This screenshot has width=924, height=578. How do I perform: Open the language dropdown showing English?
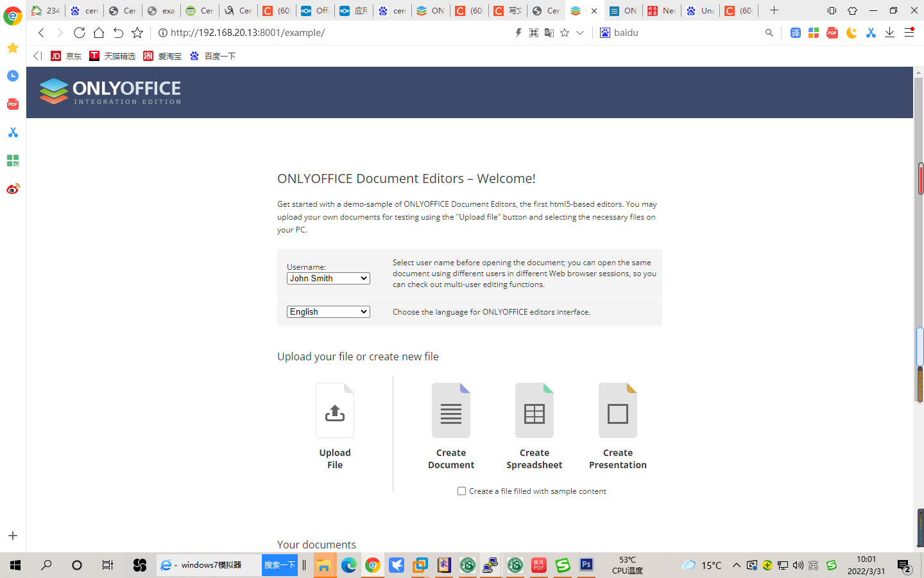328,311
